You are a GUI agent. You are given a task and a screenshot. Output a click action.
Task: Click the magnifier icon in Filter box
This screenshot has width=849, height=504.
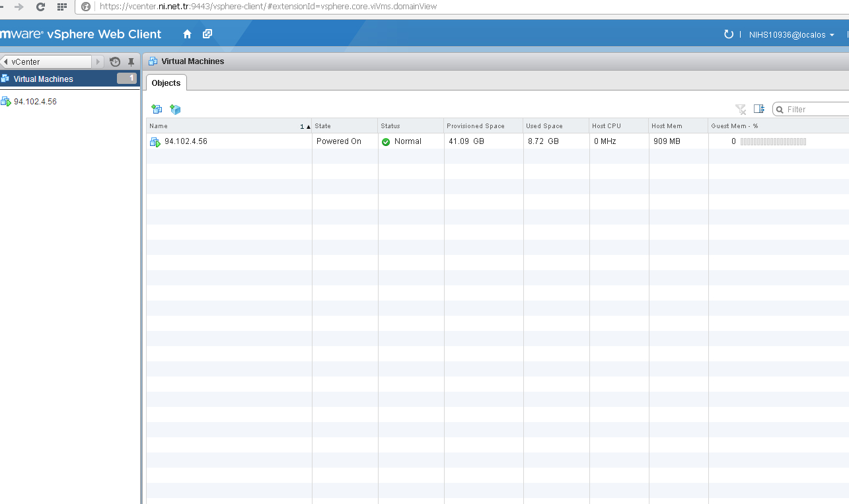780,110
